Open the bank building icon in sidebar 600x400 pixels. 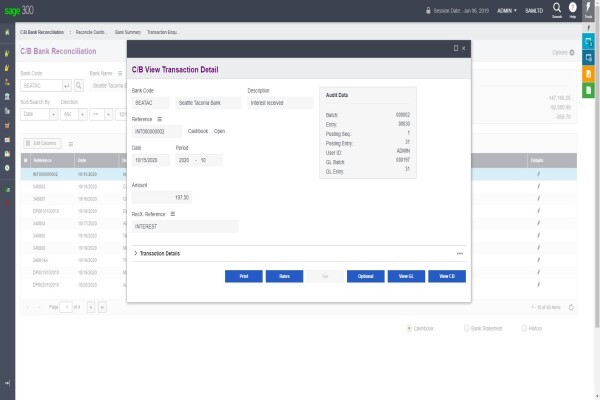[7, 96]
